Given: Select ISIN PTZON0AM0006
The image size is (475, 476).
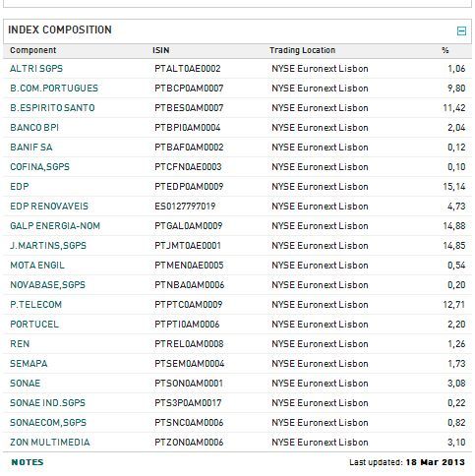Looking at the screenshot, I should pos(189,443).
